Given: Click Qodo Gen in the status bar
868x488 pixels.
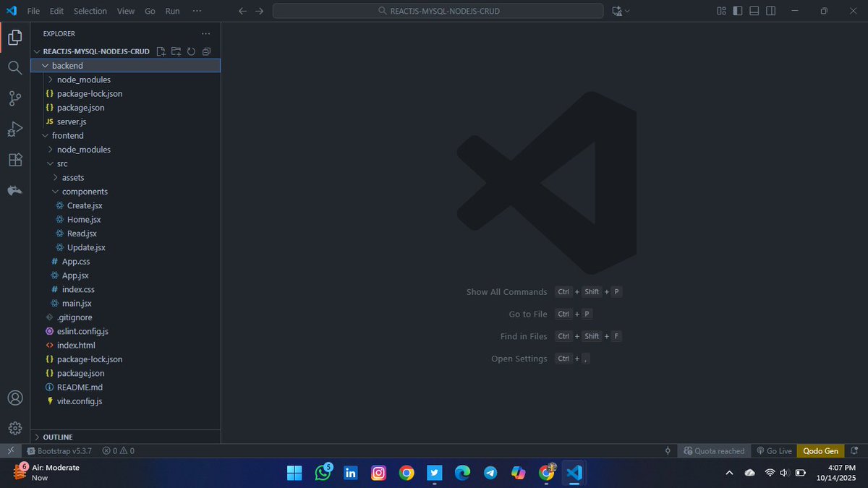Looking at the screenshot, I should (820, 450).
